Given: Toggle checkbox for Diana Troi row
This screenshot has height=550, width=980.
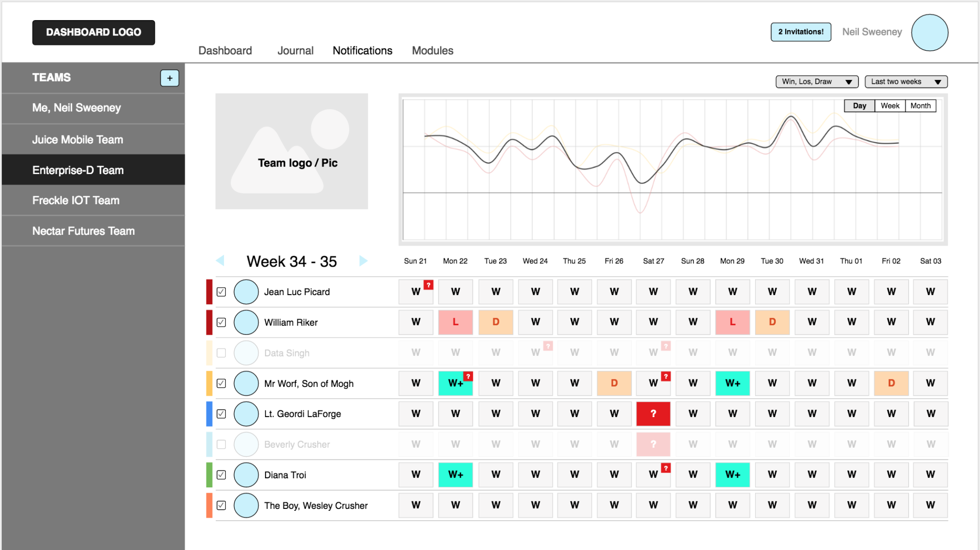Looking at the screenshot, I should [x=222, y=475].
